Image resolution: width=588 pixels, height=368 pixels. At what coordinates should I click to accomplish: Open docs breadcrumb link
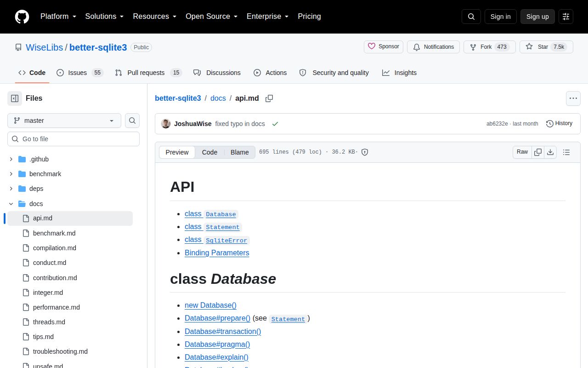(x=218, y=98)
